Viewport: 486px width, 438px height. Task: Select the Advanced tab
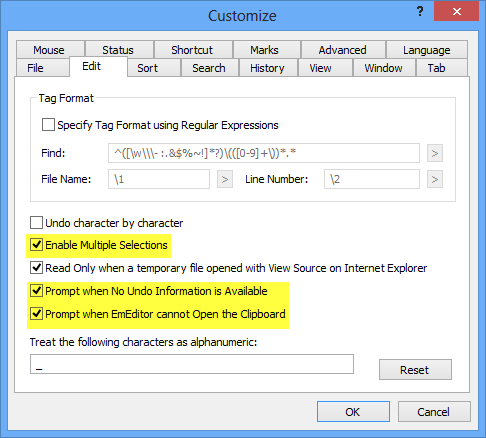(342, 50)
